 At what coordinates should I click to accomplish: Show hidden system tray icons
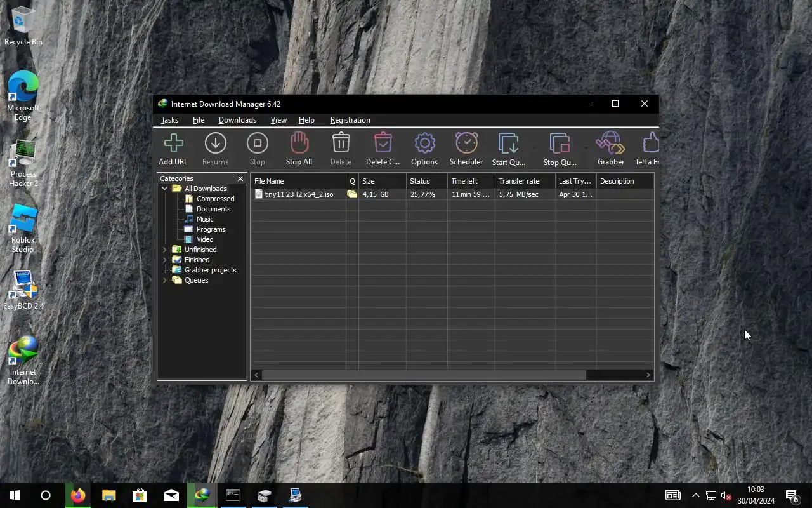pyautogui.click(x=696, y=495)
